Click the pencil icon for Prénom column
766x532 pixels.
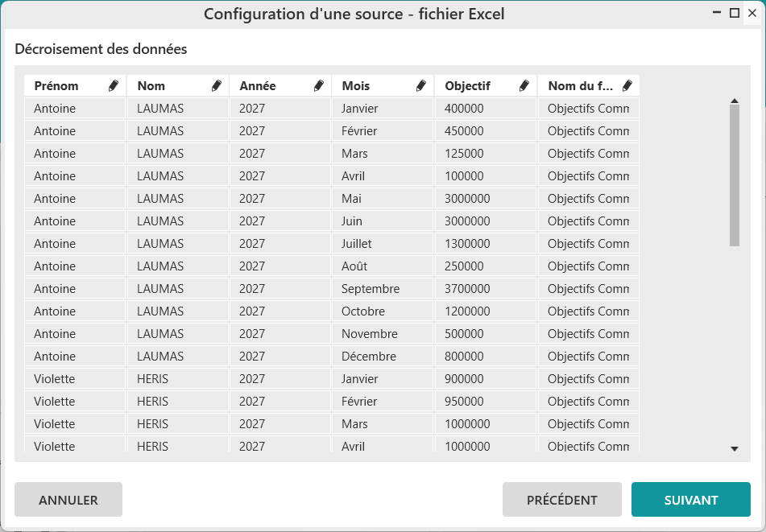tap(114, 86)
